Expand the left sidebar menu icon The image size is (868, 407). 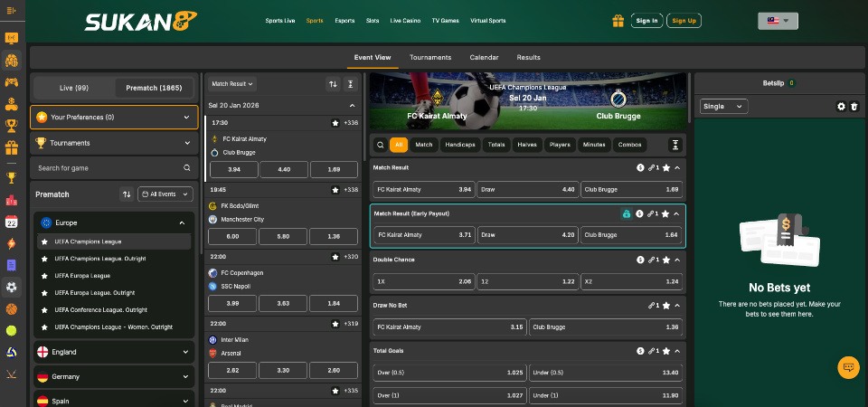click(x=11, y=11)
